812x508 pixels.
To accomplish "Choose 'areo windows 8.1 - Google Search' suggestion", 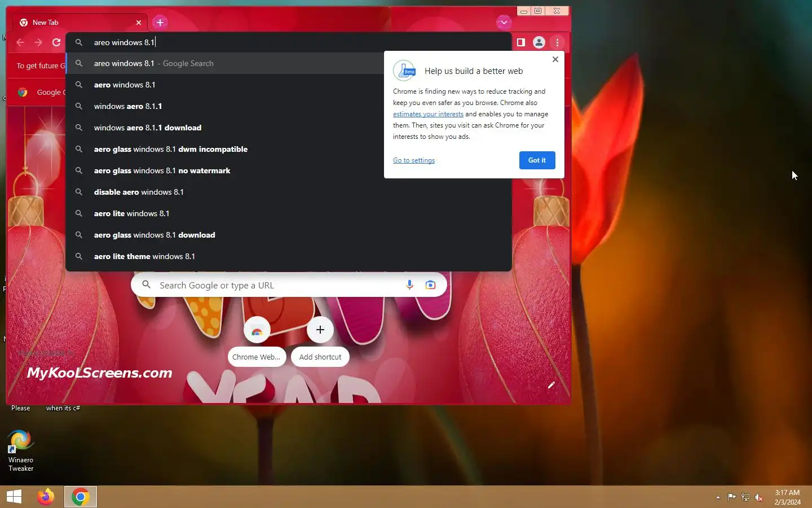I will [225, 63].
